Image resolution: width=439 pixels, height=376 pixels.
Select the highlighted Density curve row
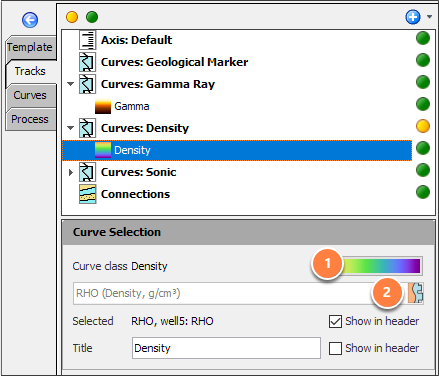(x=237, y=150)
